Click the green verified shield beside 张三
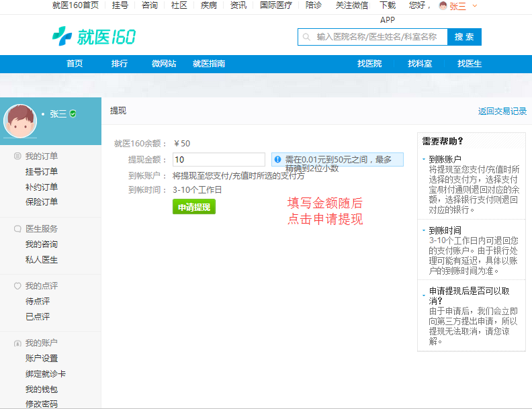The width and height of the screenshot is (532, 409). tap(73, 113)
